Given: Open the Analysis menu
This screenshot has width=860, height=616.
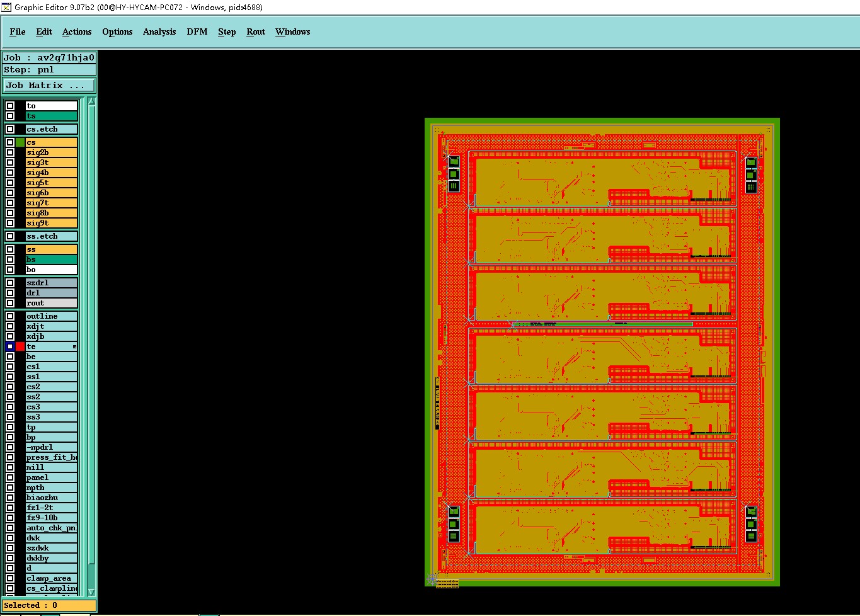Looking at the screenshot, I should point(159,31).
